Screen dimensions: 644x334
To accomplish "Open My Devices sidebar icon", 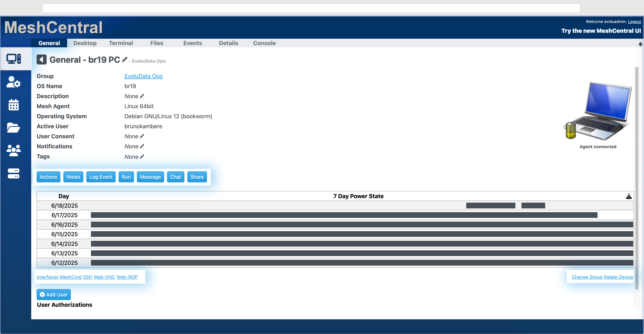I will tap(14, 59).
